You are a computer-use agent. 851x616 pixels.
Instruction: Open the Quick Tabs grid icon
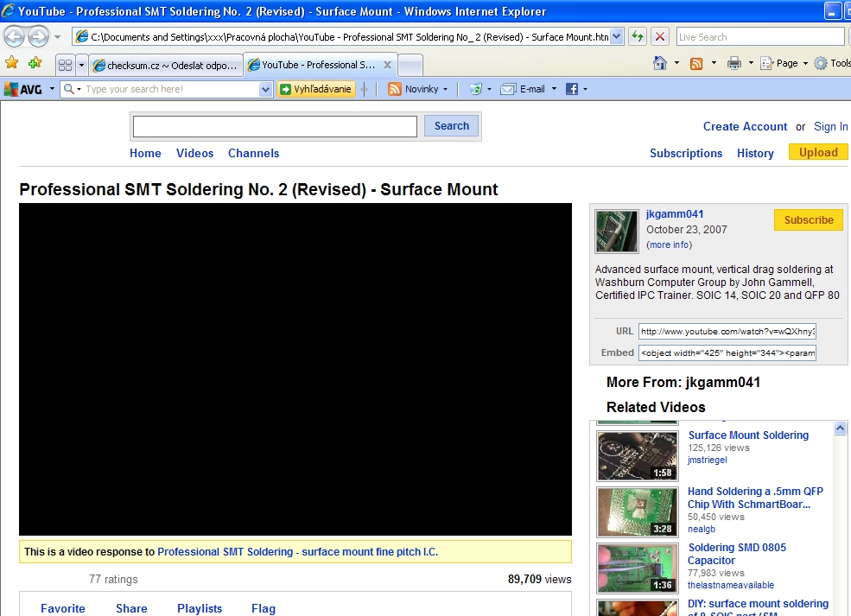(x=65, y=66)
